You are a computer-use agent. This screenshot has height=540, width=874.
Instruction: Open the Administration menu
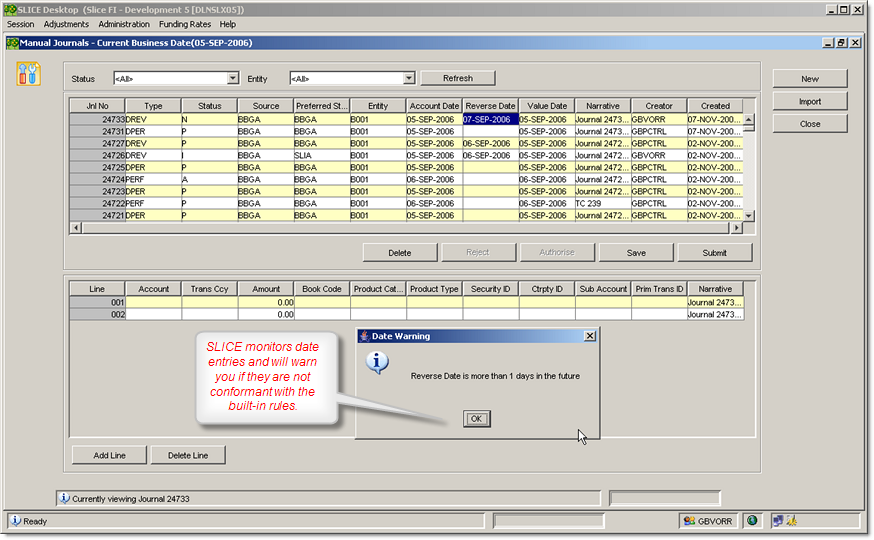124,24
